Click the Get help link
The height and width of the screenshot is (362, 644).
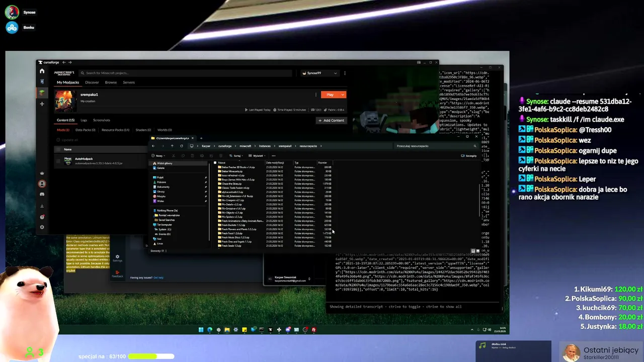[x=158, y=278]
